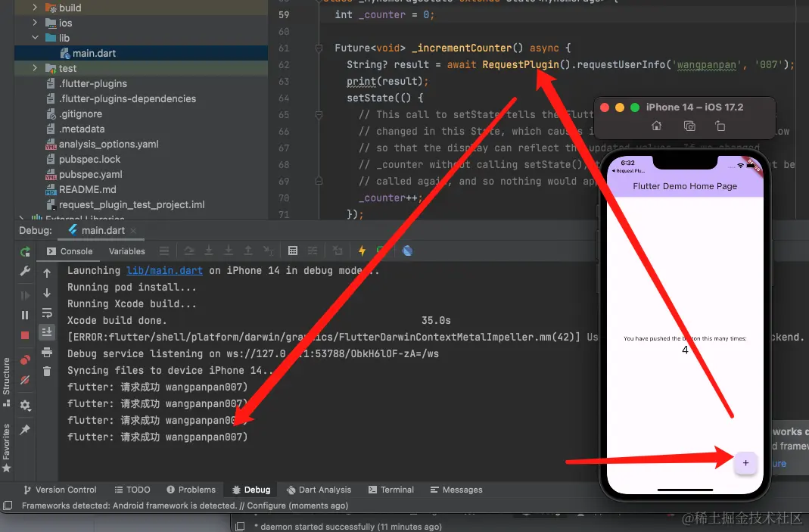
Task: Click Frameworks detected status message
Action: click(185, 506)
